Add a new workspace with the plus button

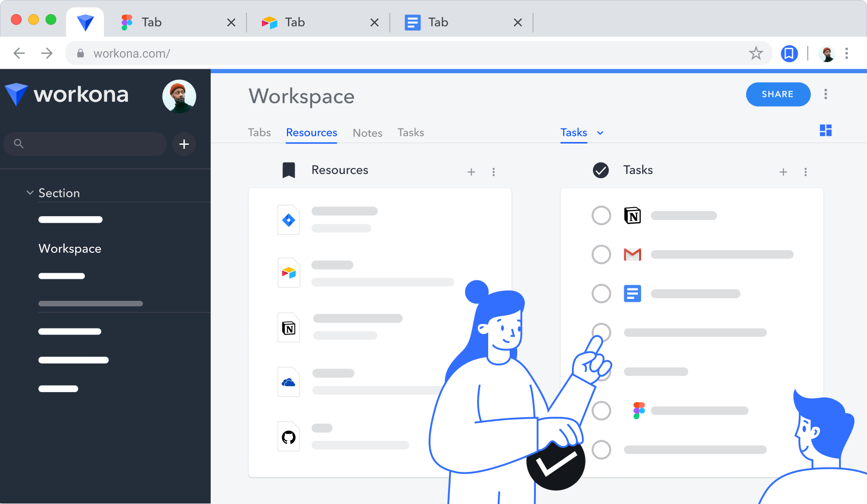pos(184,144)
